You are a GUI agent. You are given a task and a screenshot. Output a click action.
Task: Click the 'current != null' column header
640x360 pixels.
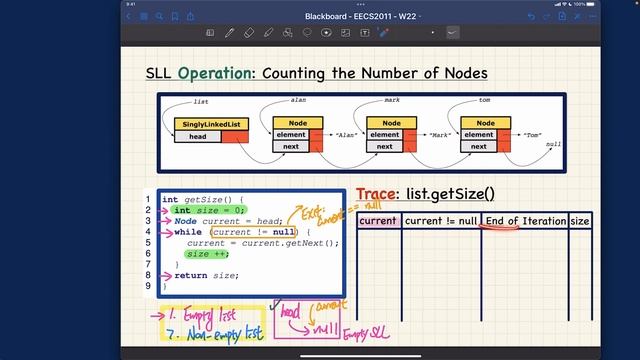441,221
